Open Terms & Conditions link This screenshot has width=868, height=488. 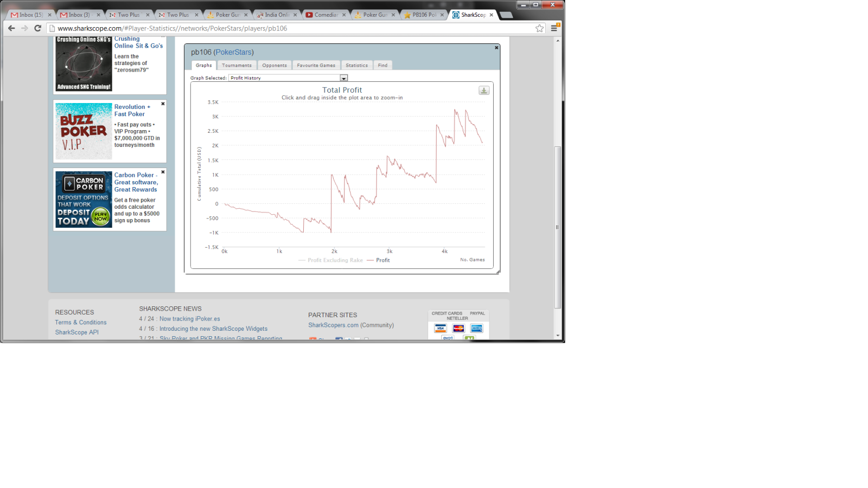(81, 322)
